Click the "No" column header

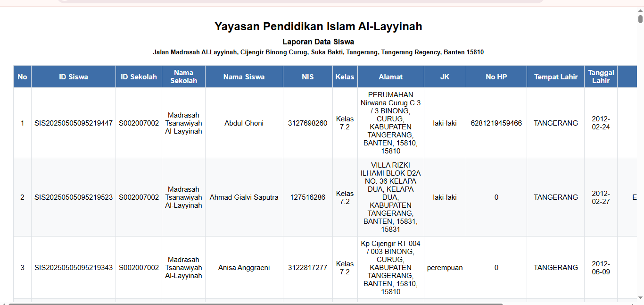(x=22, y=76)
